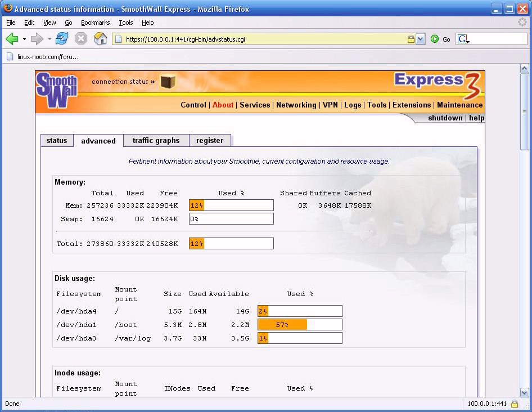Reload the page with the refresh icon
Viewport: 532px width, 412px height.
tap(62, 39)
